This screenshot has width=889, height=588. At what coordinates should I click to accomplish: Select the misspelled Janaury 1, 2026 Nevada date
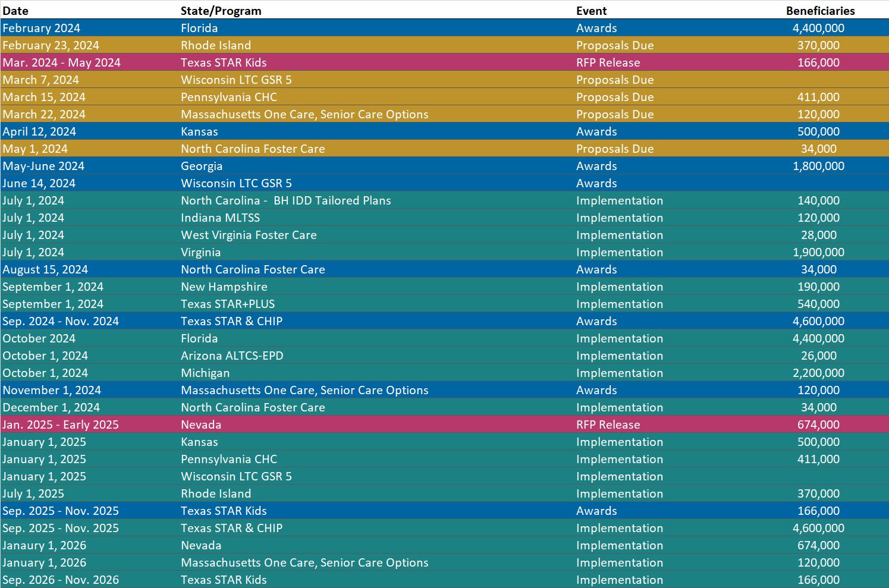45,545
